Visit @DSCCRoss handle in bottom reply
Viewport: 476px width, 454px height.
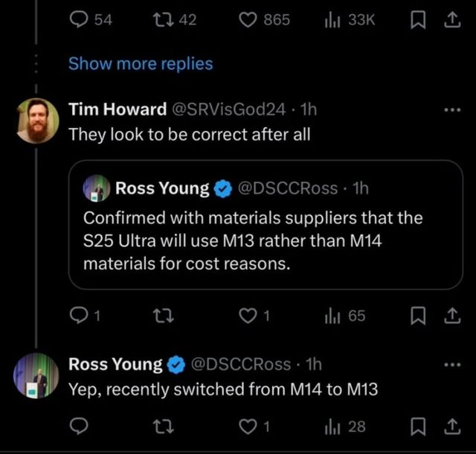coord(241,364)
